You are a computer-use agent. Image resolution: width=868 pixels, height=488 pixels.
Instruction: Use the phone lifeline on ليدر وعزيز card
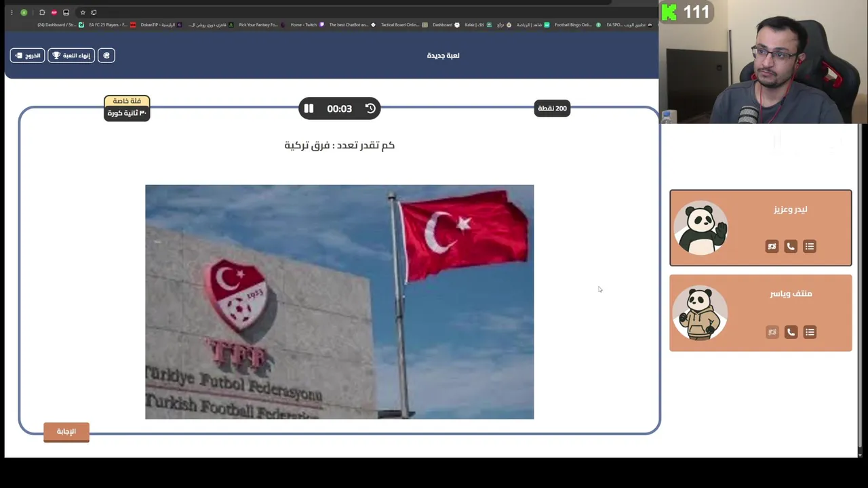coord(791,247)
